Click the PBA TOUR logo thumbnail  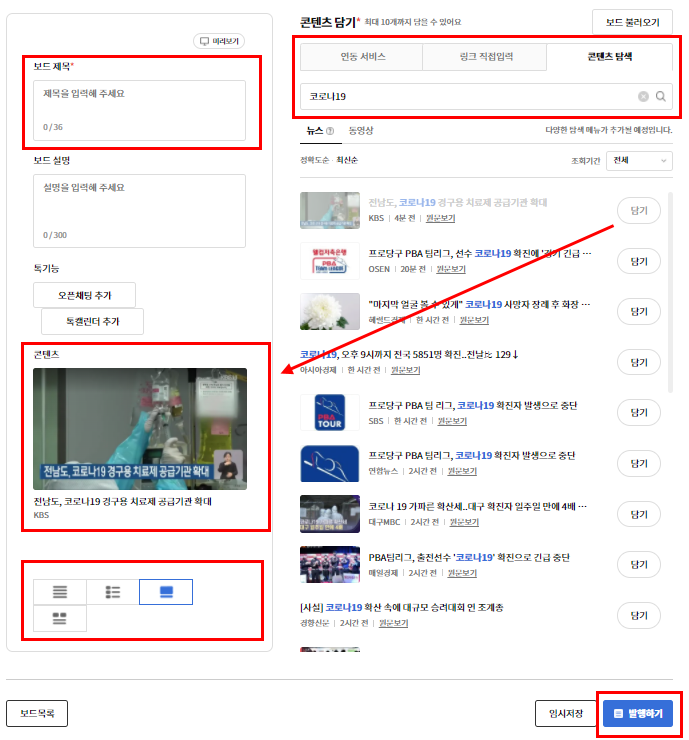330,412
